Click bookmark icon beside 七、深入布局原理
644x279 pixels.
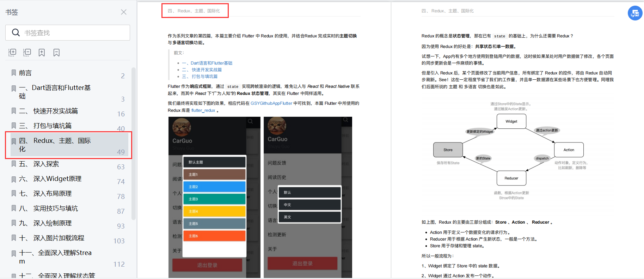pyautogui.click(x=14, y=193)
